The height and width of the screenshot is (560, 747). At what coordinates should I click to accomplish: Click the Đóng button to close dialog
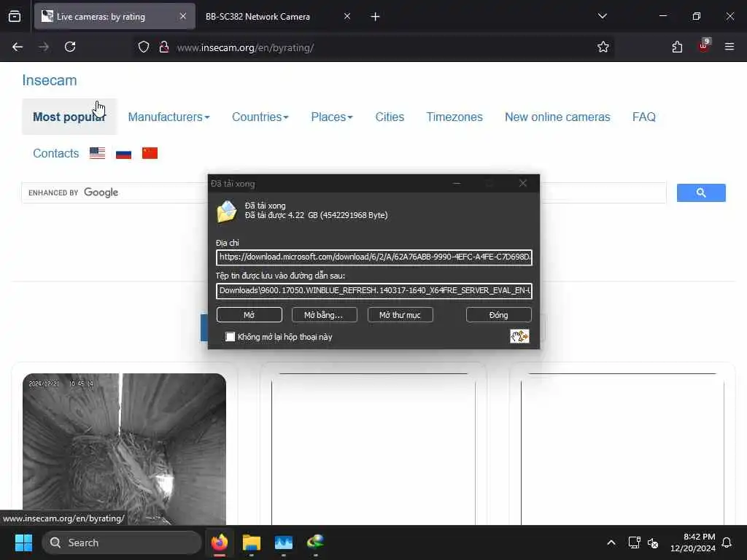pyautogui.click(x=498, y=315)
